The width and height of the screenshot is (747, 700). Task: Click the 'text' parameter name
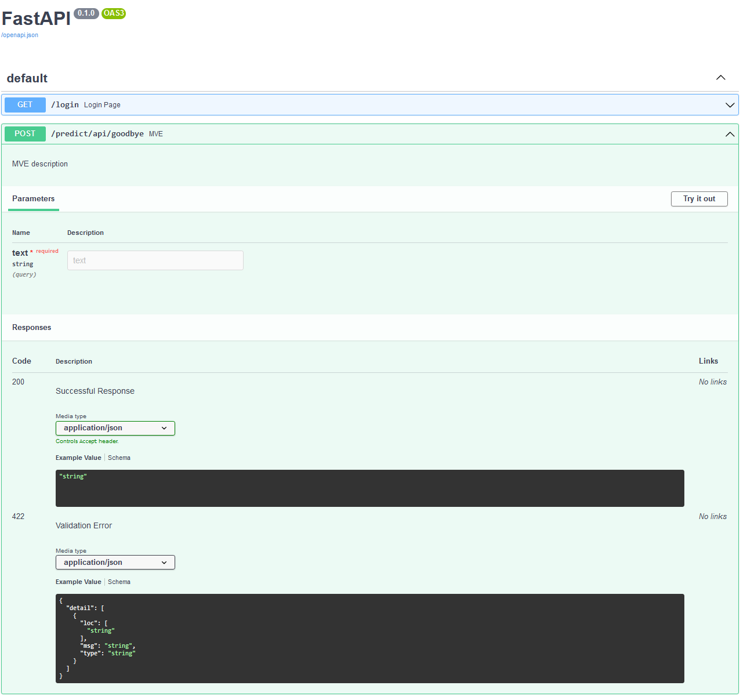tap(20, 253)
